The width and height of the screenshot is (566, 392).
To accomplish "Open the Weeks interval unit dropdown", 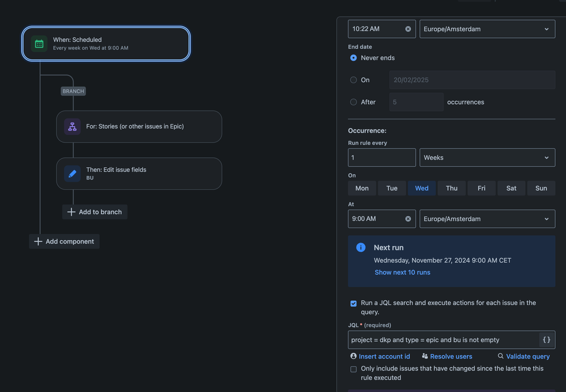I will [487, 157].
